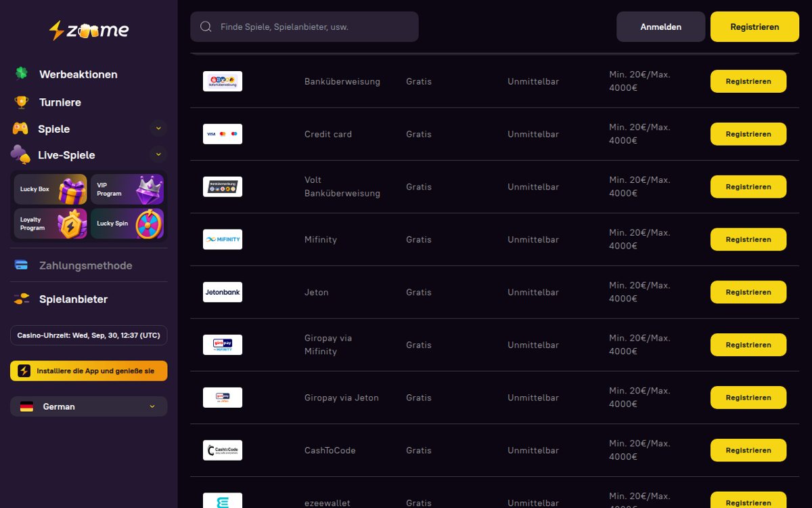Focus the Finde Spiele search field
The height and width of the screenshot is (508, 812).
304,27
